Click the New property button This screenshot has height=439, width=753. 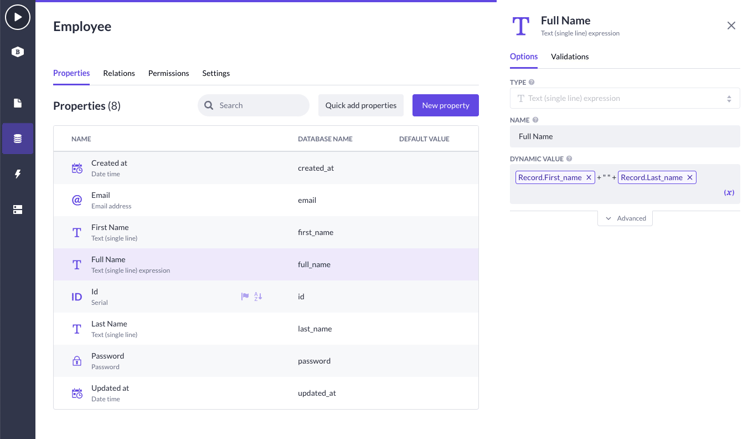pyautogui.click(x=445, y=105)
